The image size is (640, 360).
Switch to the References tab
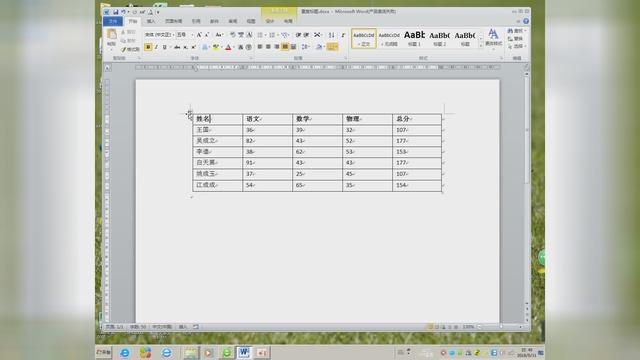(196, 21)
